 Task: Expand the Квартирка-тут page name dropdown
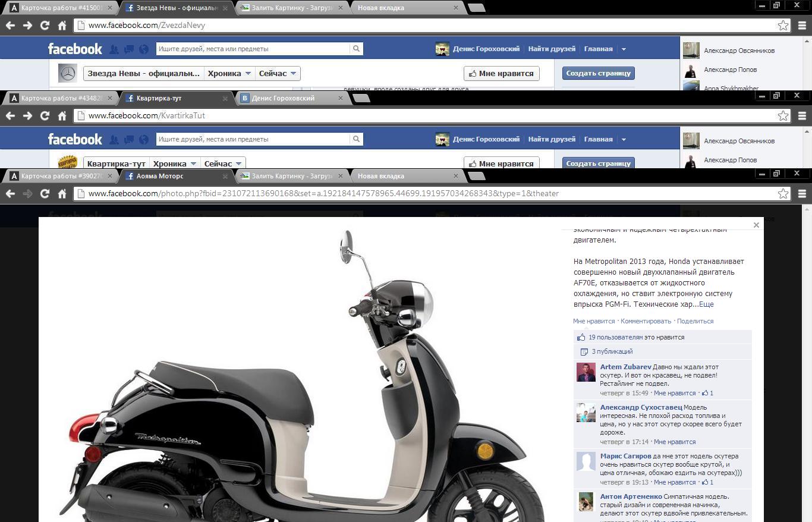point(116,163)
